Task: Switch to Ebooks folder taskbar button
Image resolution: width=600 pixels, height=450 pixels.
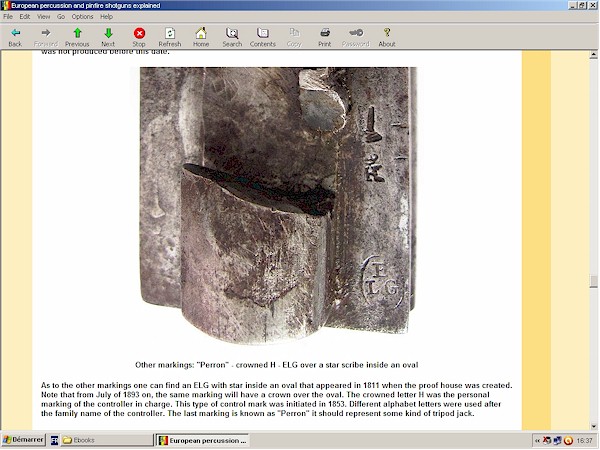Action: point(106,440)
